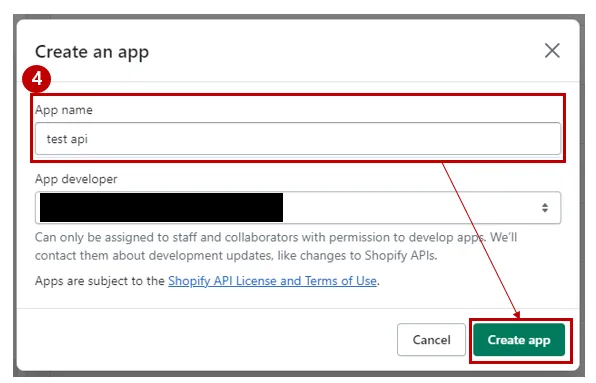Click the Cancel button

[x=431, y=339]
